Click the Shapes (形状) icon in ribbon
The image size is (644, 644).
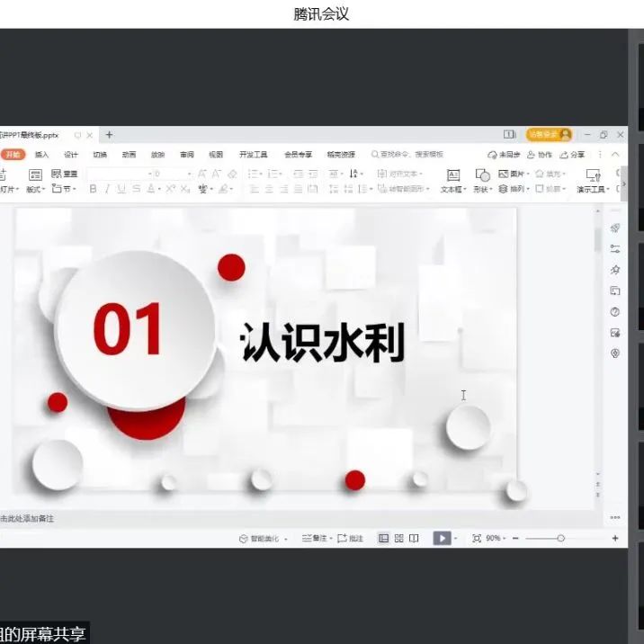coord(483,175)
